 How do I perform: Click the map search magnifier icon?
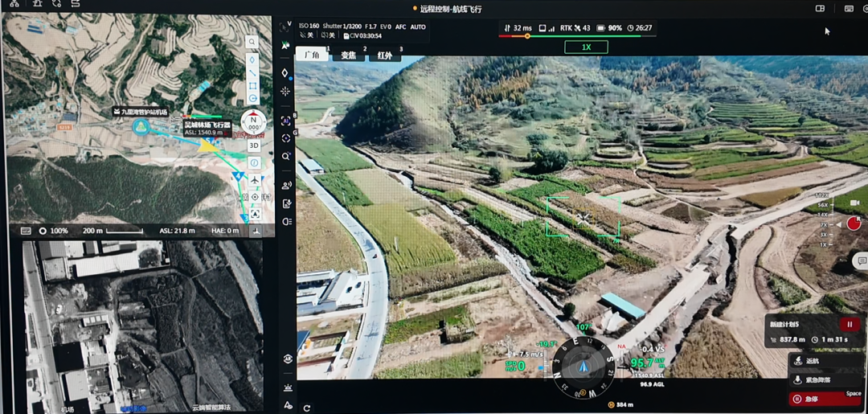pyautogui.click(x=252, y=42)
